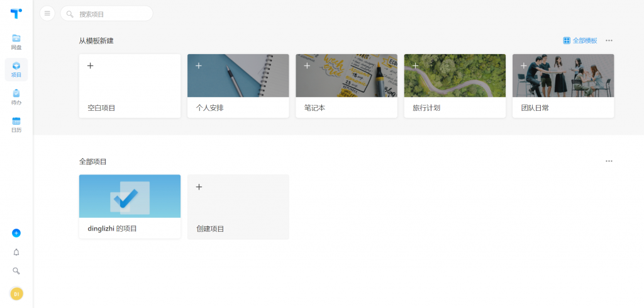Toggle the hamburger menu button
The height and width of the screenshot is (308, 644).
click(47, 13)
